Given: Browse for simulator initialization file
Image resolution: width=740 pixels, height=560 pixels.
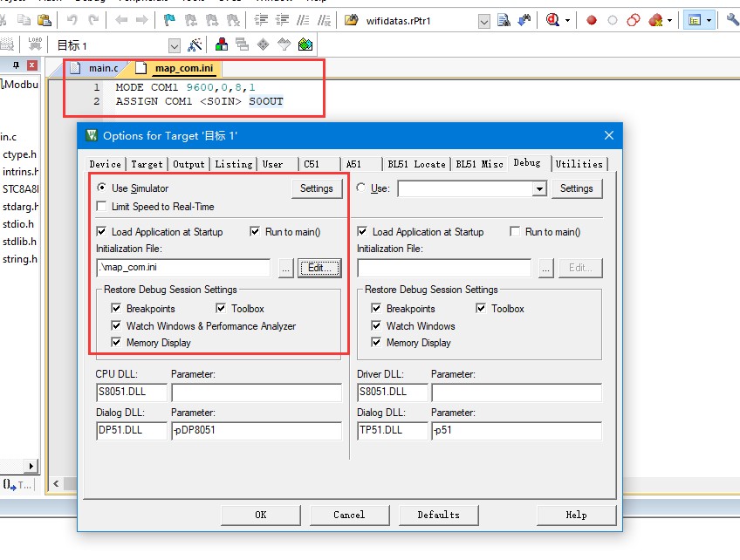Looking at the screenshot, I should click(285, 268).
